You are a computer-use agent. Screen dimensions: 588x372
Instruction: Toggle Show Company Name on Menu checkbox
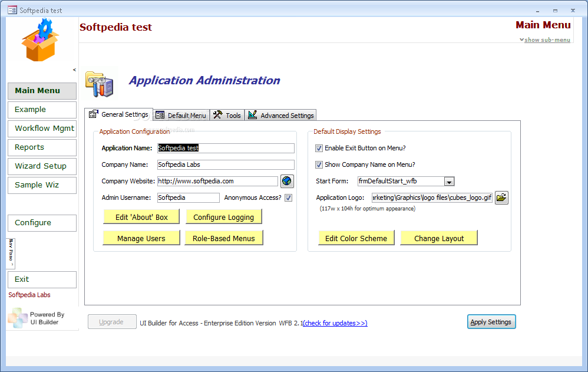(x=319, y=165)
